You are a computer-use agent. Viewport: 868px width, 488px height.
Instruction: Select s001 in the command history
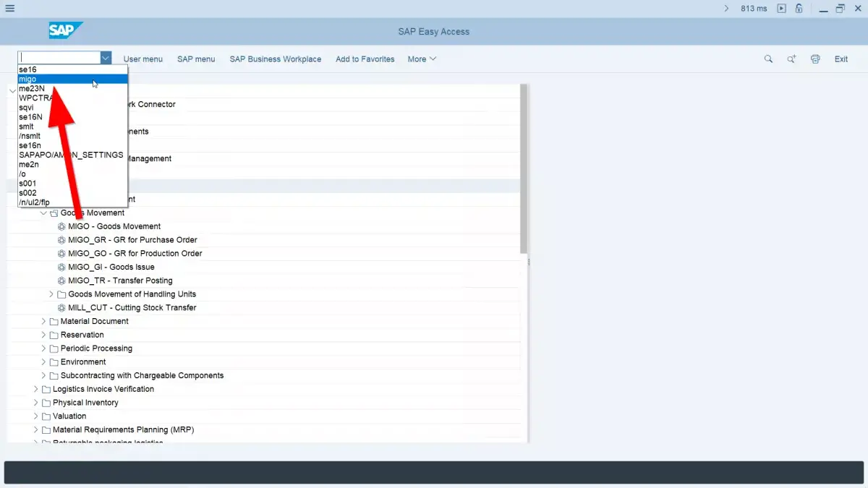pos(72,184)
